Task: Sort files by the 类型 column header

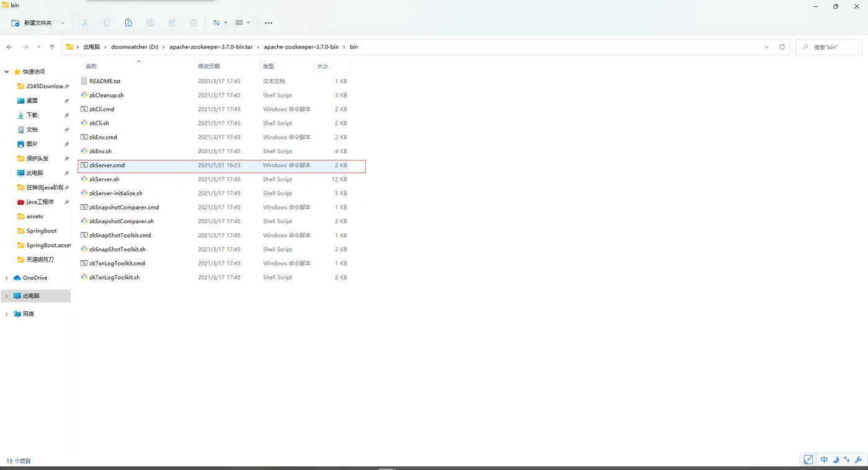Action: (x=268, y=66)
